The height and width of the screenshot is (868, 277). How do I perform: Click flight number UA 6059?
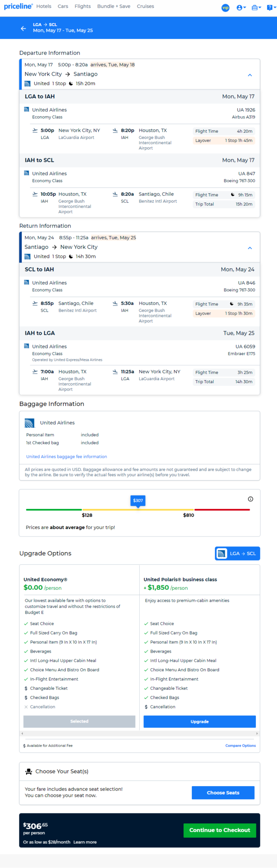pos(245,346)
